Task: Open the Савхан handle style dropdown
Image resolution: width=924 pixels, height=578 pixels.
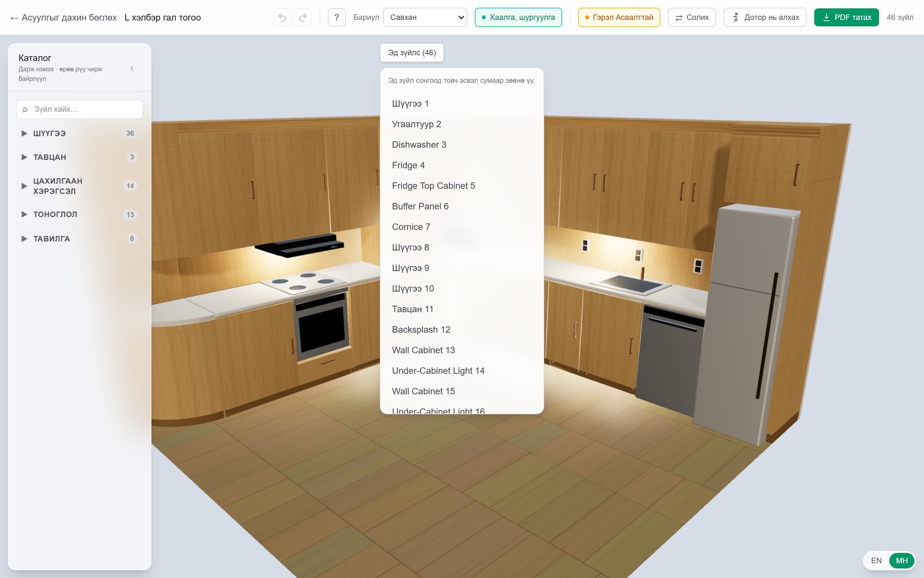Action: click(424, 18)
